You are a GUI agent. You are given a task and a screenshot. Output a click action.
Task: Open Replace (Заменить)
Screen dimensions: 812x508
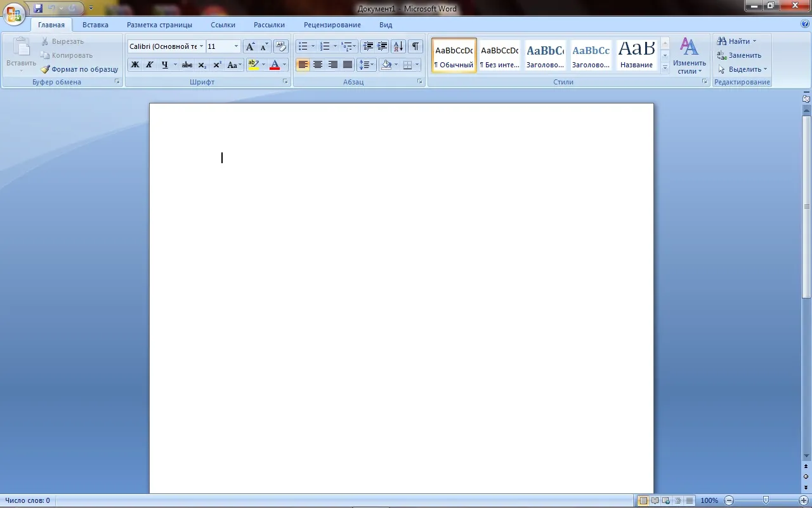click(739, 55)
